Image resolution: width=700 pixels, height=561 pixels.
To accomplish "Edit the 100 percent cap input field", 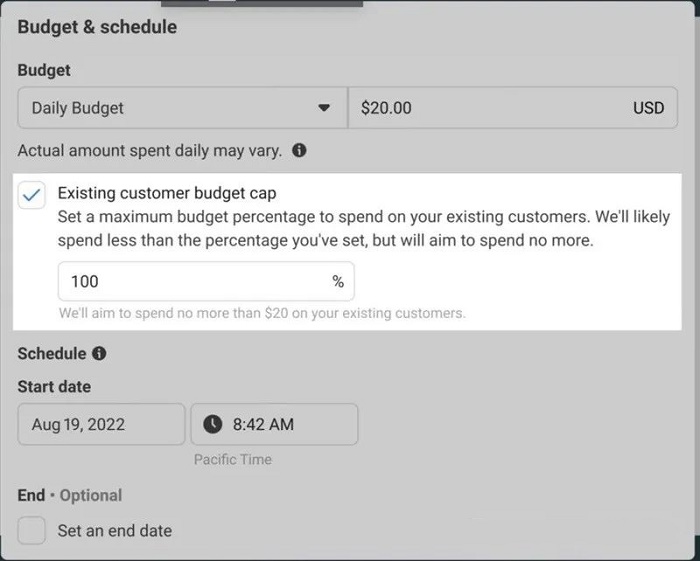I will 206,281.
